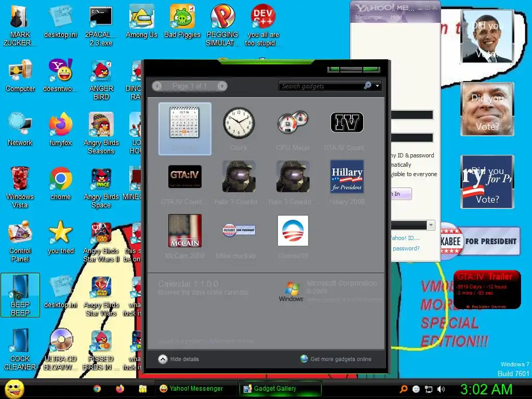
Task: Open the ULTRA CD BLOATW disc icon
Action: coord(60,349)
